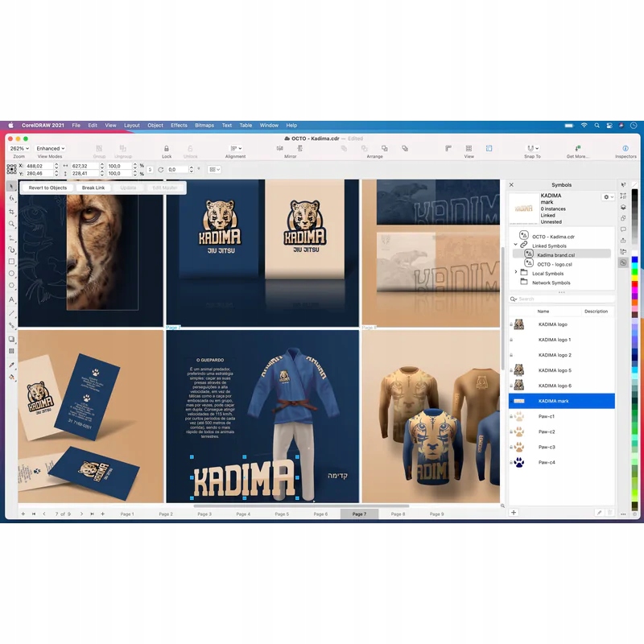Select Kadima brand.csl library item
This screenshot has width=644, height=644.
562,254
